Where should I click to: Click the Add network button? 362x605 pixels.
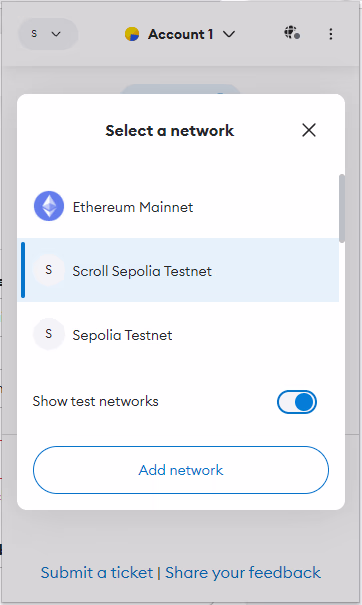[x=181, y=470]
